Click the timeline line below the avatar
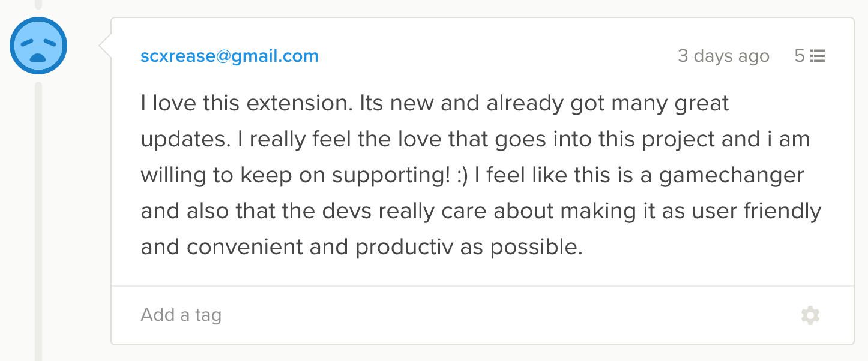This screenshot has height=361, width=868. click(x=38, y=222)
